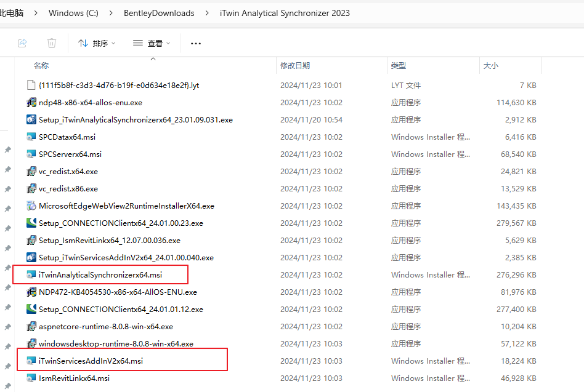Click windowsdesktop-runtime-8.0.8 file icon
The image size is (584, 392).
point(31,343)
